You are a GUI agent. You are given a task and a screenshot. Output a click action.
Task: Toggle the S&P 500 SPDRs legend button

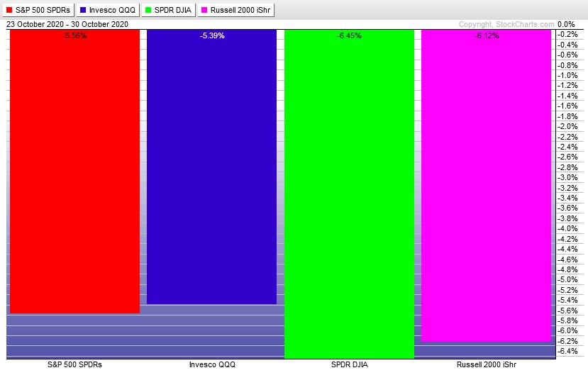tap(38, 10)
